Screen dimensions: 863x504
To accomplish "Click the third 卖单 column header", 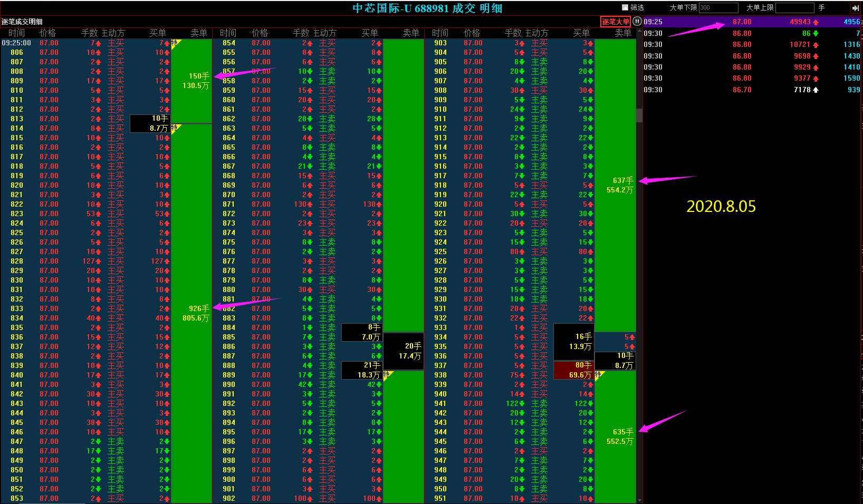I will coord(623,33).
